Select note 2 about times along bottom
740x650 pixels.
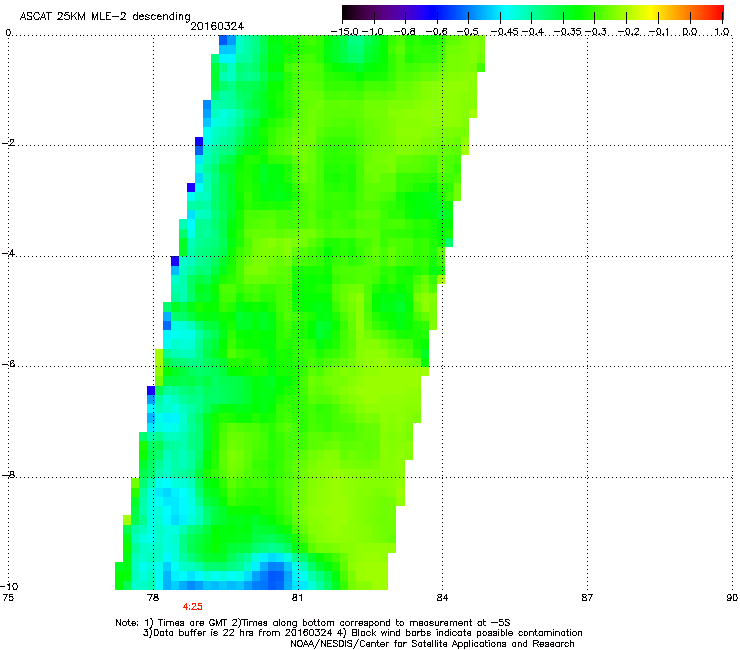point(370,623)
